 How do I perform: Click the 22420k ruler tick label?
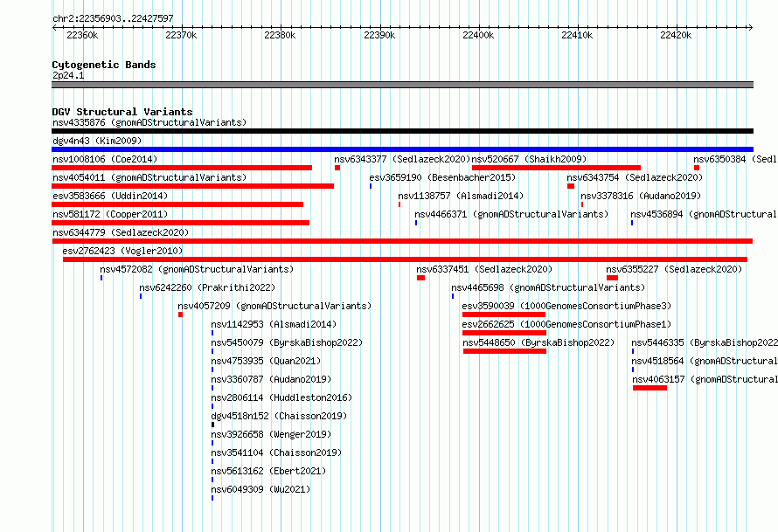pos(676,35)
